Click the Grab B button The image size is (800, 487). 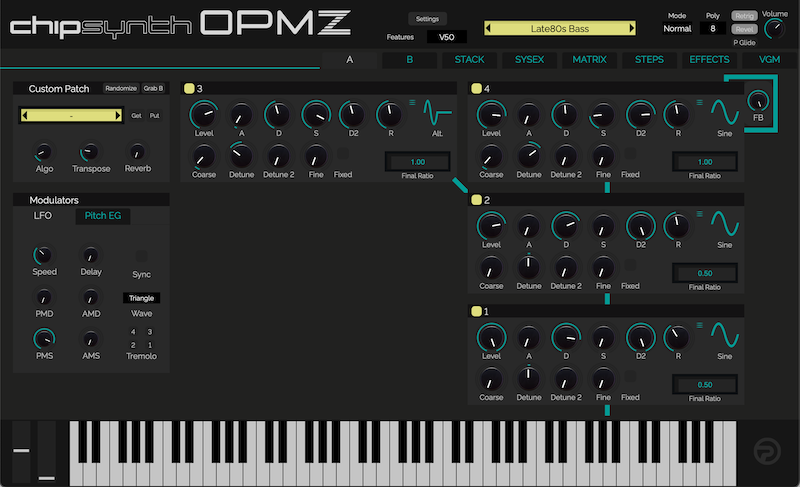pos(153,88)
